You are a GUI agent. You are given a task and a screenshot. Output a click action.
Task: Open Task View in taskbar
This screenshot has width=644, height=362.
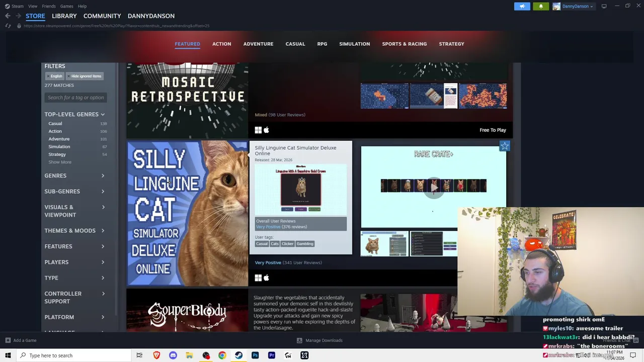(x=139, y=355)
